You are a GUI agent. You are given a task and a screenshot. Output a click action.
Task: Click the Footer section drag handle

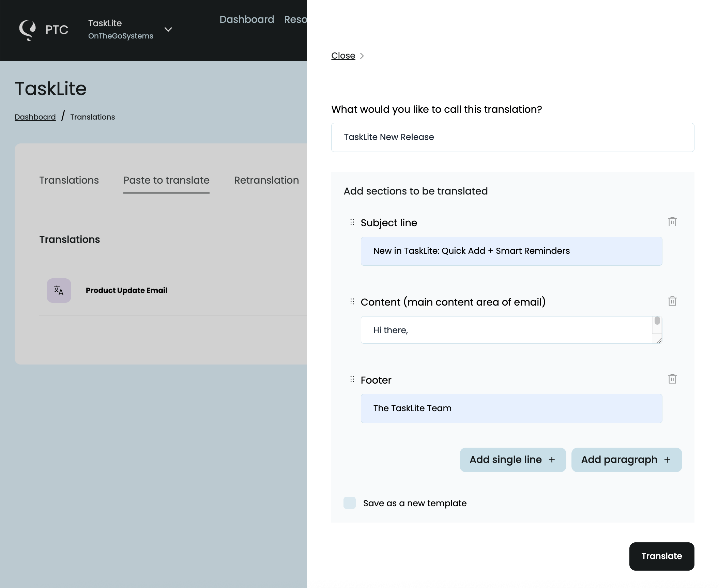click(x=352, y=379)
